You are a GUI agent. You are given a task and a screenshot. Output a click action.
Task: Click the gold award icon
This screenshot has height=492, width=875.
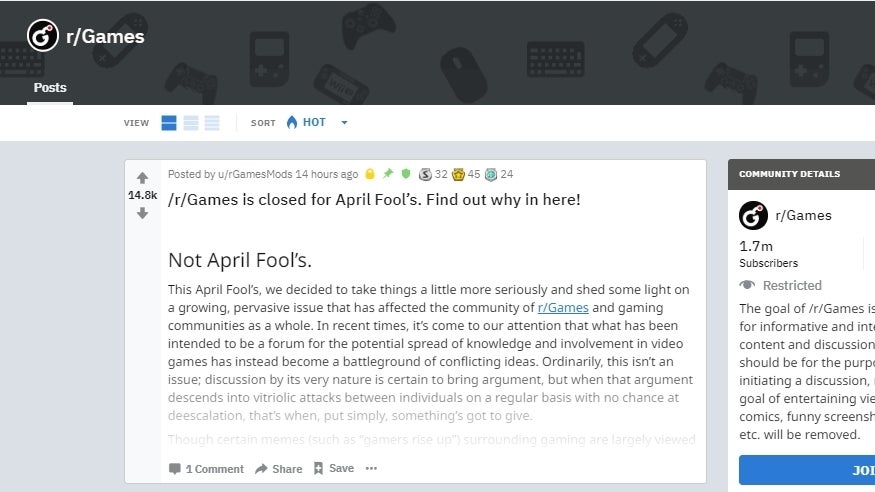[x=458, y=175]
